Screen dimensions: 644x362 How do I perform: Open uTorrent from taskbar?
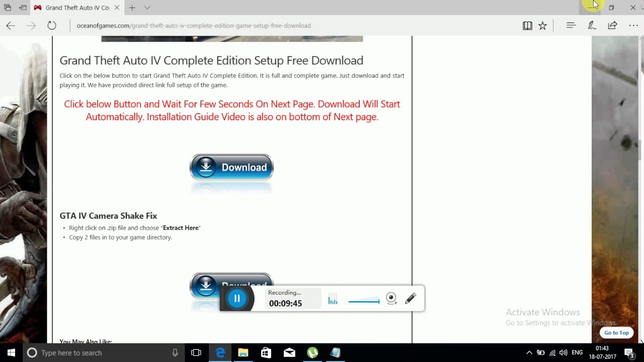(x=312, y=353)
